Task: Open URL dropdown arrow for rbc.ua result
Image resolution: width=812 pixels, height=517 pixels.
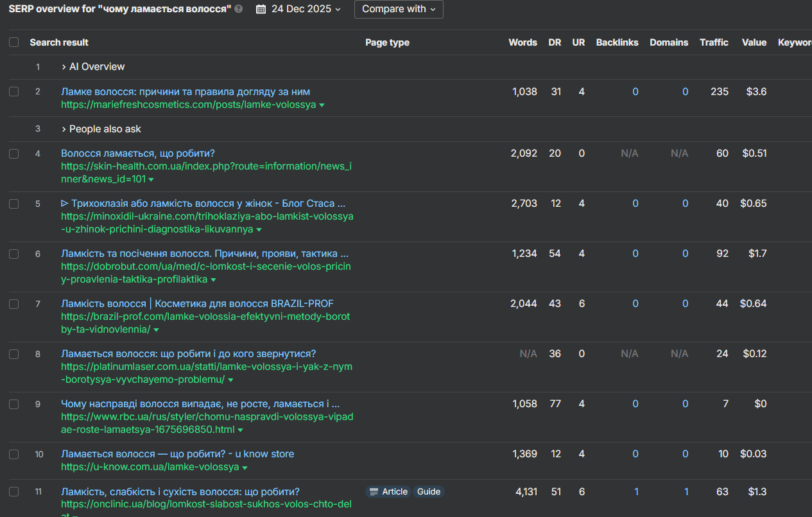Action: point(240,430)
